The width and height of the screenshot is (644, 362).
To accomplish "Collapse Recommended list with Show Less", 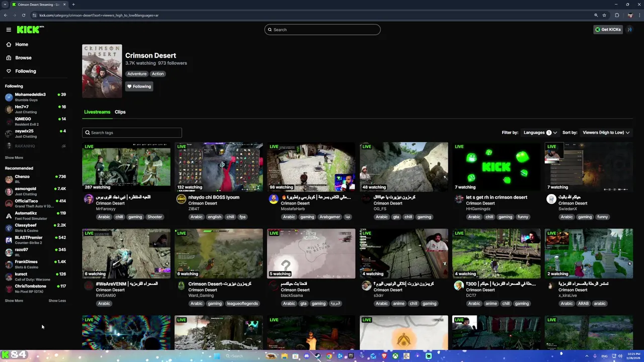I will [x=57, y=301].
